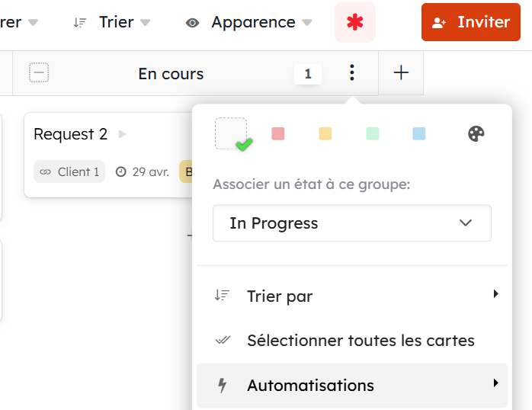Image resolution: width=532 pixels, height=410 pixels.
Task: Choose the yellow color swatch
Action: click(x=325, y=134)
